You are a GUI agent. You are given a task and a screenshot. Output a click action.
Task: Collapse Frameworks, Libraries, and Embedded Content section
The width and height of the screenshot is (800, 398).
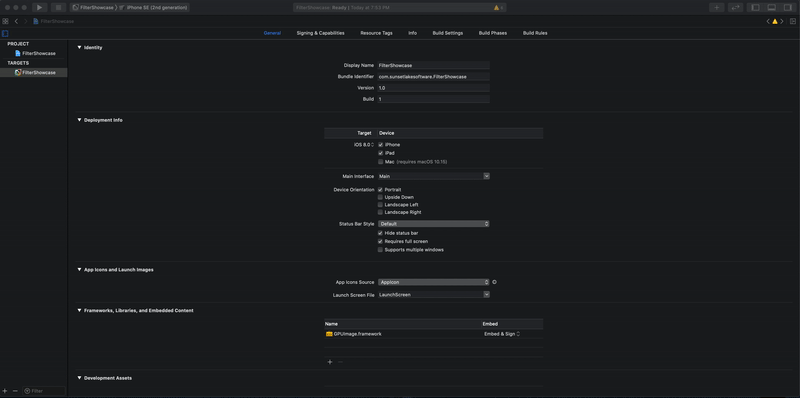pos(79,310)
